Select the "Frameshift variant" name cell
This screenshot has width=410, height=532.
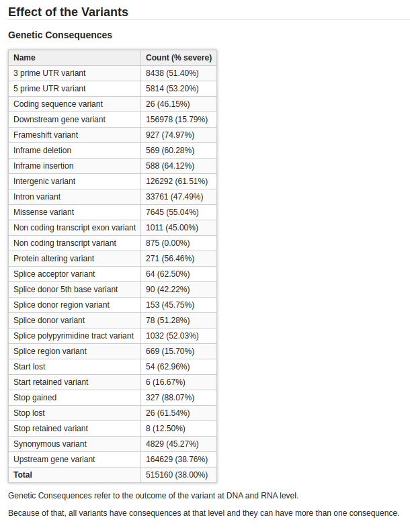point(46,135)
